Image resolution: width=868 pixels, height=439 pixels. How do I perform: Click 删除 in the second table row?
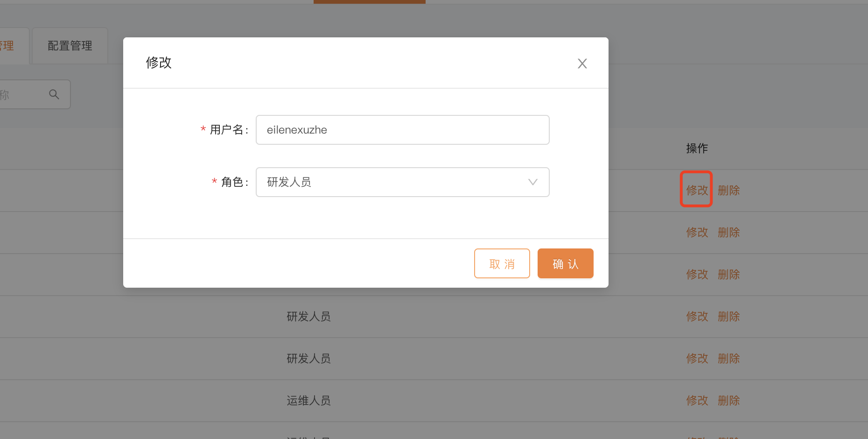click(x=728, y=232)
